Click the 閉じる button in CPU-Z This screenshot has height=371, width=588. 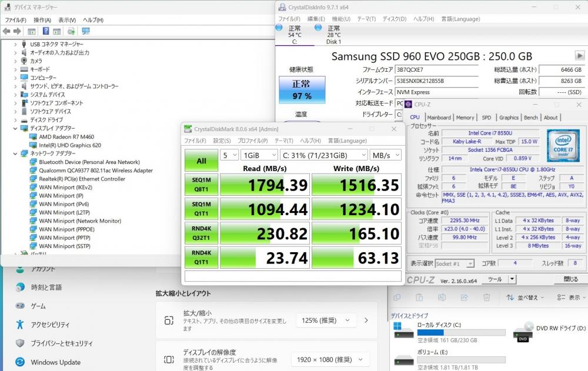tap(570, 279)
